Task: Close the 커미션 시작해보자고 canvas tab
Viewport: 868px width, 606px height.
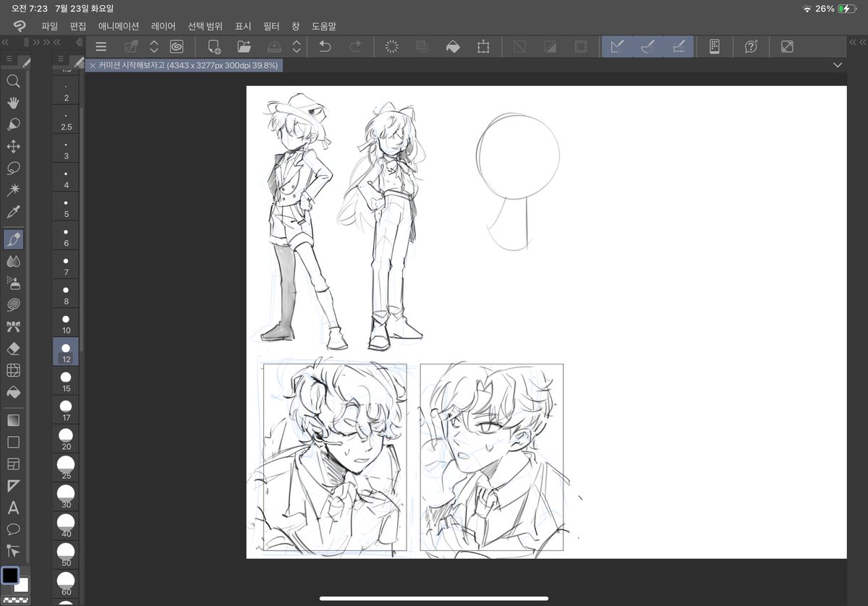Action: [x=93, y=65]
